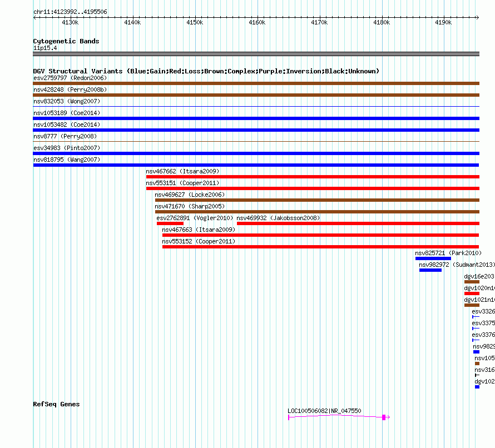Click the 4170k ruler mark
Viewport: 495px width, 448px height.
coord(319,22)
